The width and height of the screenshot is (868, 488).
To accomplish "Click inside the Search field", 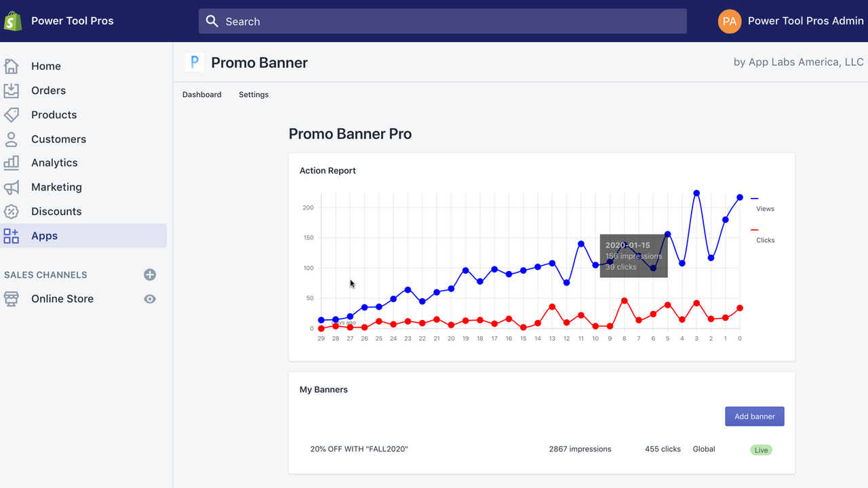I will (441, 21).
